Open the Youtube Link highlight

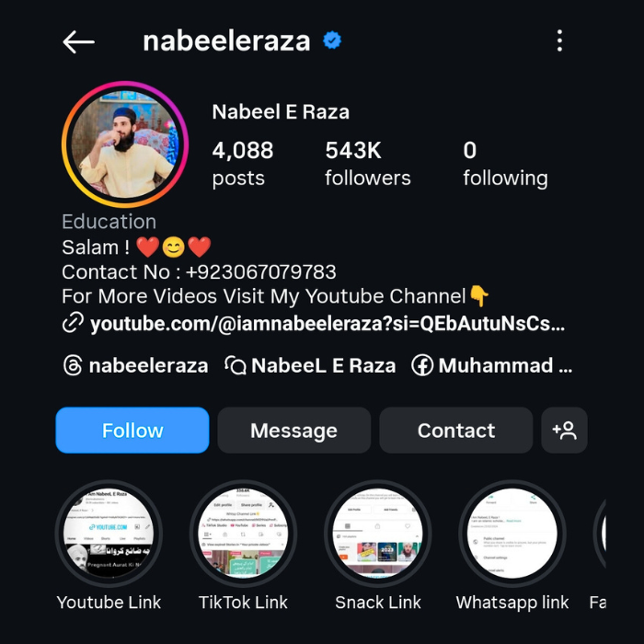coord(109,533)
